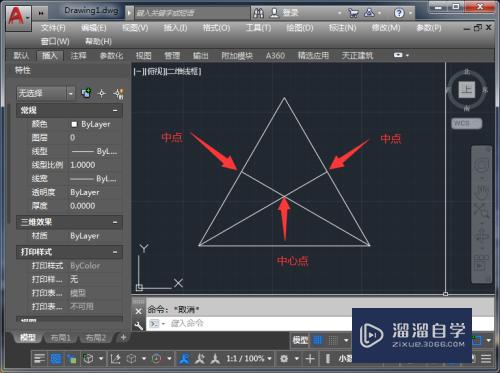The height and width of the screenshot is (373, 500).
Task: Open the annotation scale 1:1 / 100% dropdown
Action: pyautogui.click(x=249, y=359)
